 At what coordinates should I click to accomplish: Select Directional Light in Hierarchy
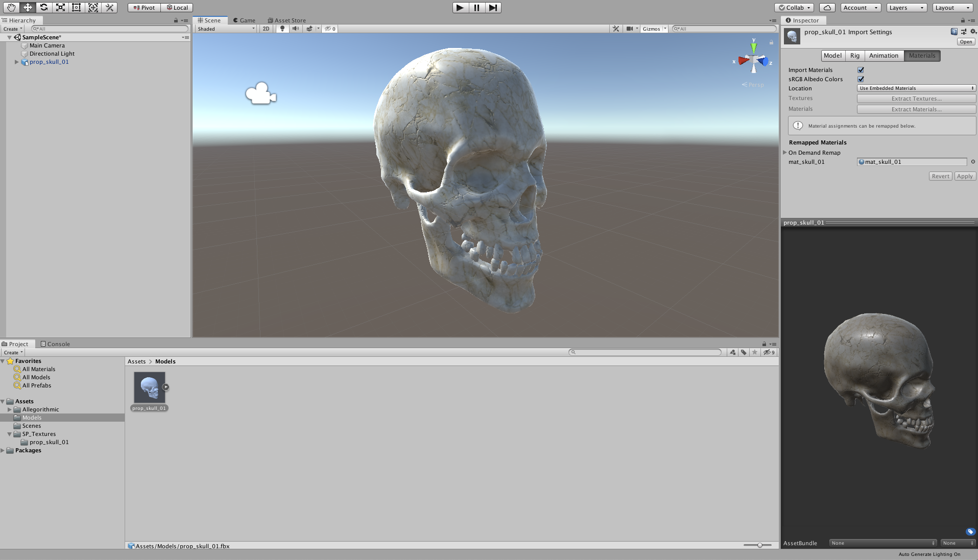(52, 54)
